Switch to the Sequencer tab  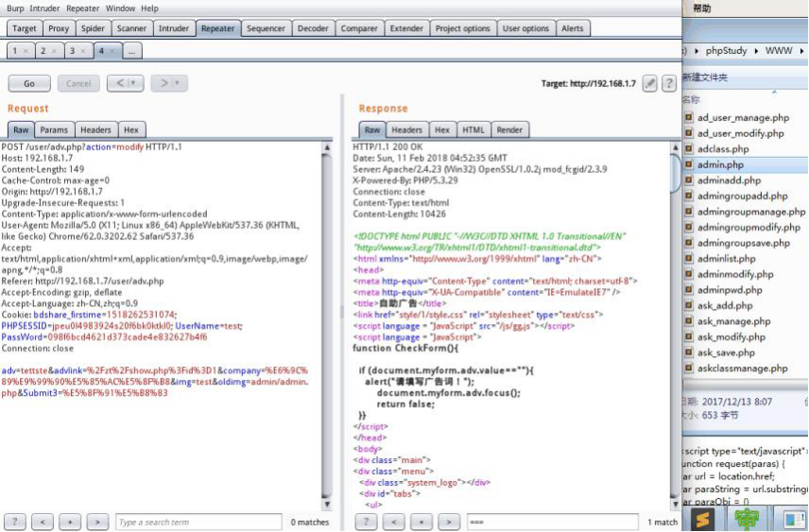click(x=266, y=28)
